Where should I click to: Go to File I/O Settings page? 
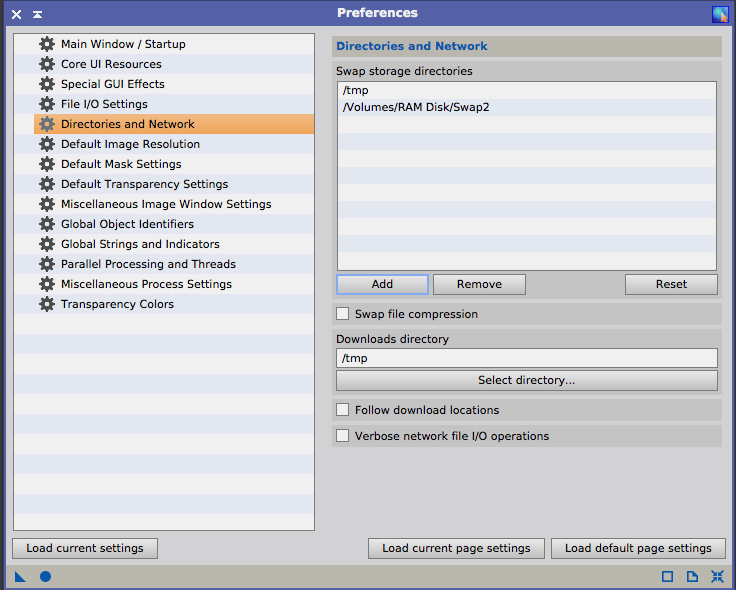(x=104, y=104)
